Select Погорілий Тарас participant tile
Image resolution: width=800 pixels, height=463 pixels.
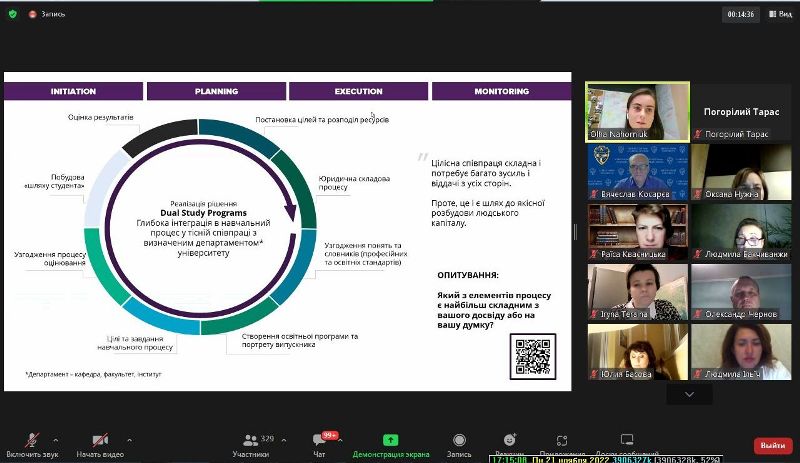point(741,112)
